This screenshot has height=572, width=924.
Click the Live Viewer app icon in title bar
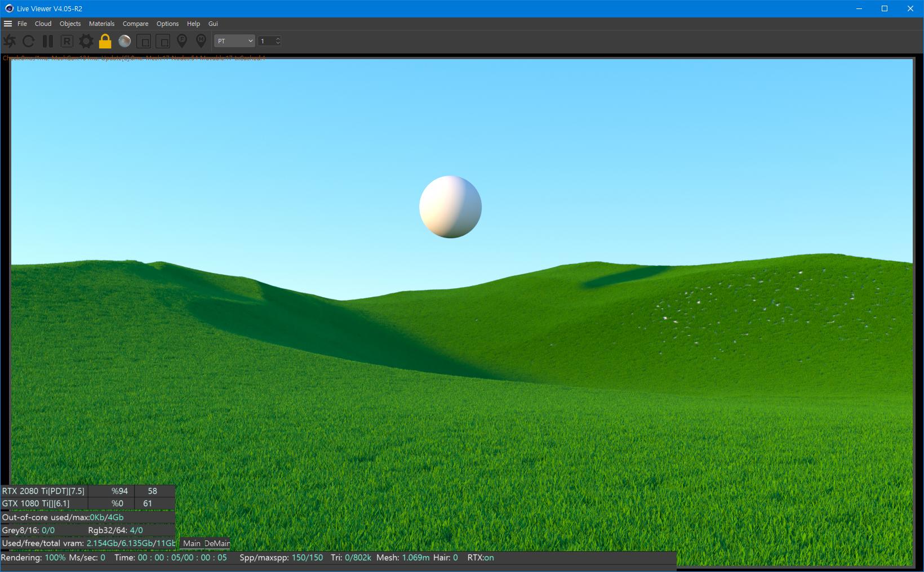(9, 8)
